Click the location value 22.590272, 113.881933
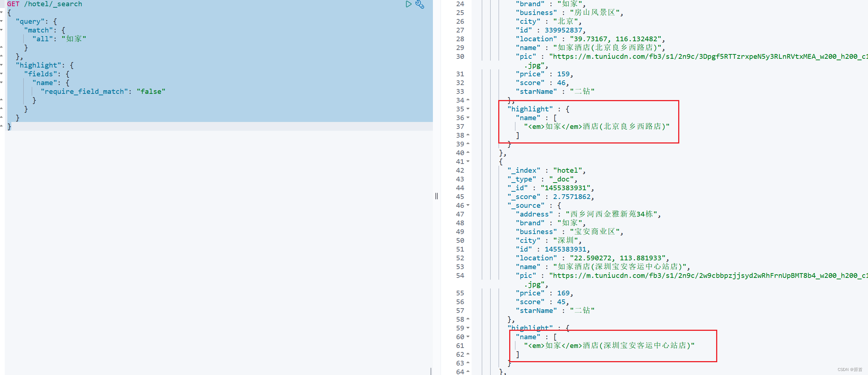Image resolution: width=868 pixels, height=375 pixels. (x=618, y=258)
